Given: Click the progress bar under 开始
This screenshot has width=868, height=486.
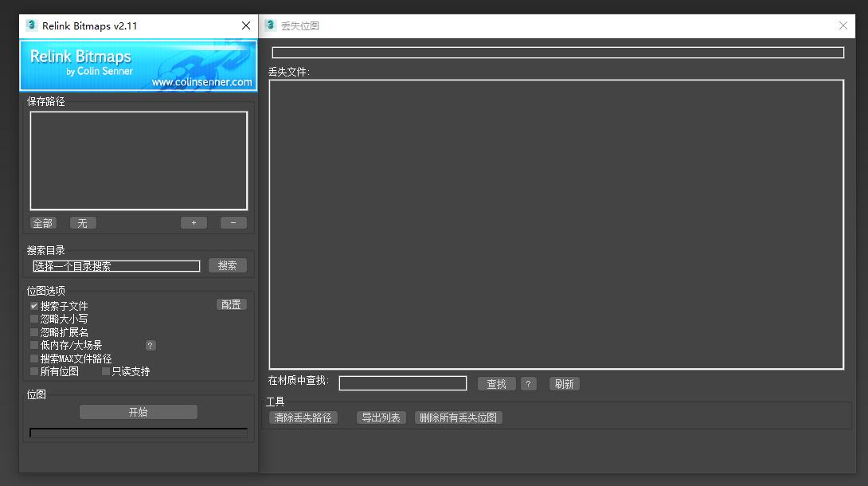Looking at the screenshot, I should pos(139,433).
